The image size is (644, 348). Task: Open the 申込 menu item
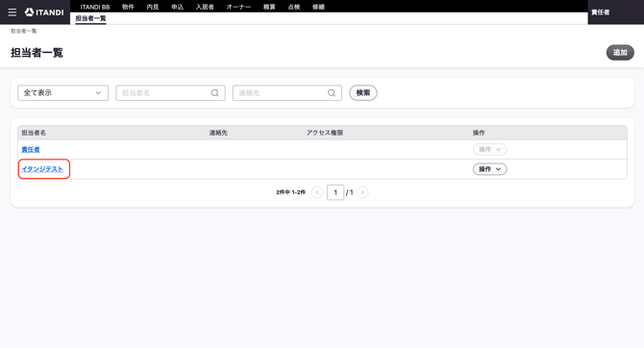(x=178, y=7)
